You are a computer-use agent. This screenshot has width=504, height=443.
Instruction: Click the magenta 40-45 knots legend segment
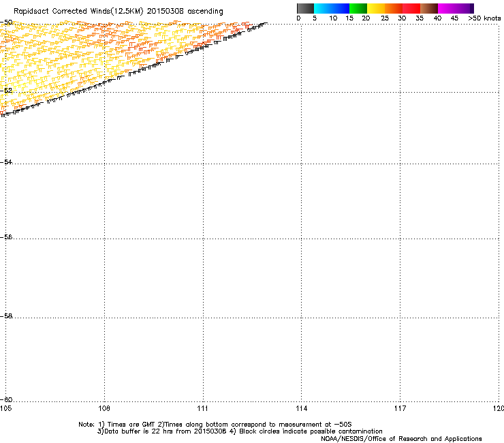point(447,8)
